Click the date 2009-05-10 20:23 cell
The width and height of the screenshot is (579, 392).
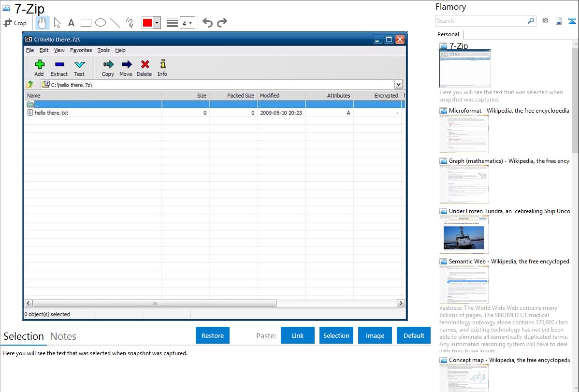tap(281, 113)
